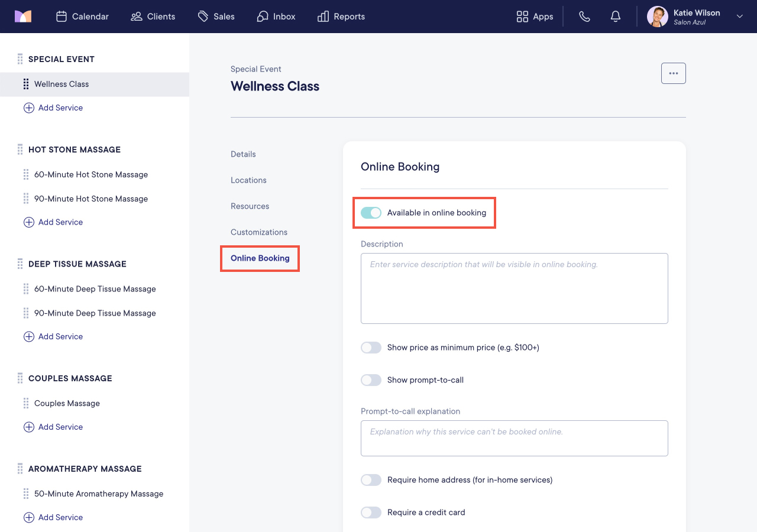
Task: Click the Prompt-to-call explanation field
Action: [515, 438]
